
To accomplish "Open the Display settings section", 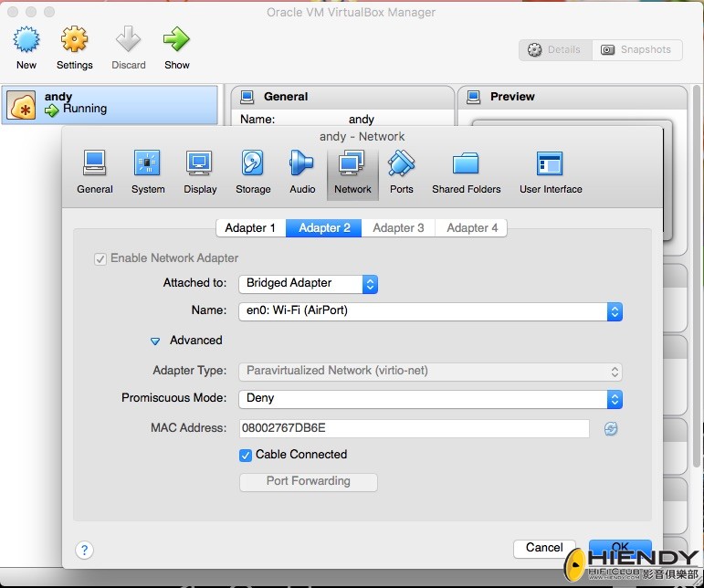I will pos(200,172).
